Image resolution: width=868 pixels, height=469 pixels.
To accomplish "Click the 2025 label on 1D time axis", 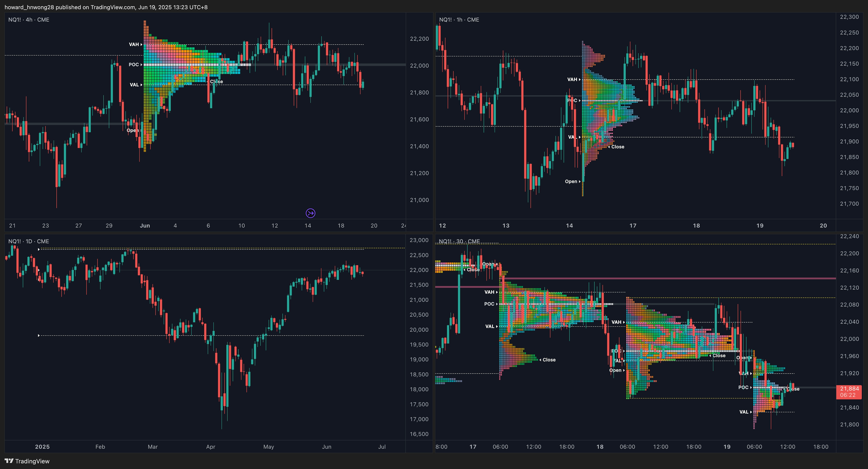I will tap(42, 447).
